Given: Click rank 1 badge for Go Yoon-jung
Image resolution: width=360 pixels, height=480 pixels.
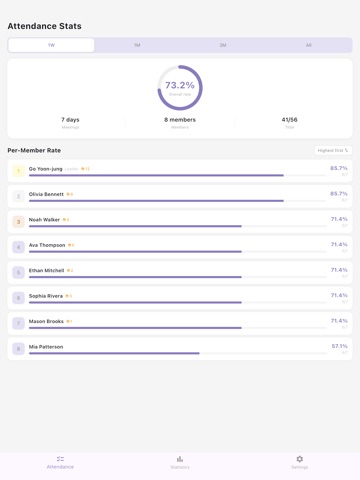Looking at the screenshot, I should coord(18,171).
